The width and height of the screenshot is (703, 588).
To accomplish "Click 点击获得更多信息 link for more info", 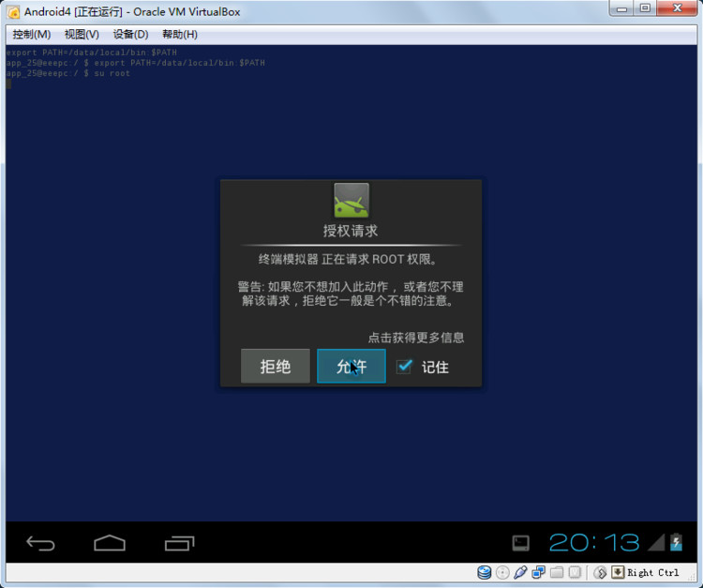I will point(415,338).
